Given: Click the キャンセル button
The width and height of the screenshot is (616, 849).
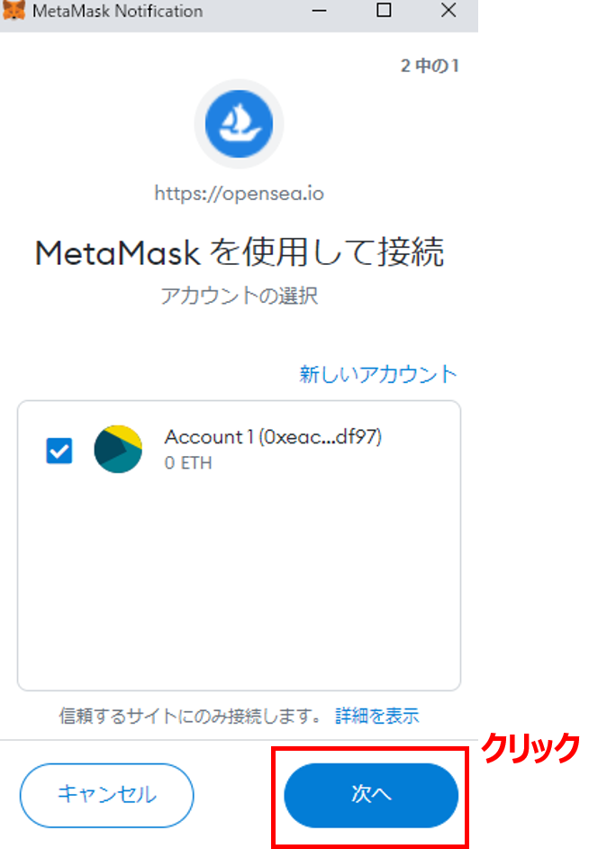Looking at the screenshot, I should (x=107, y=795).
